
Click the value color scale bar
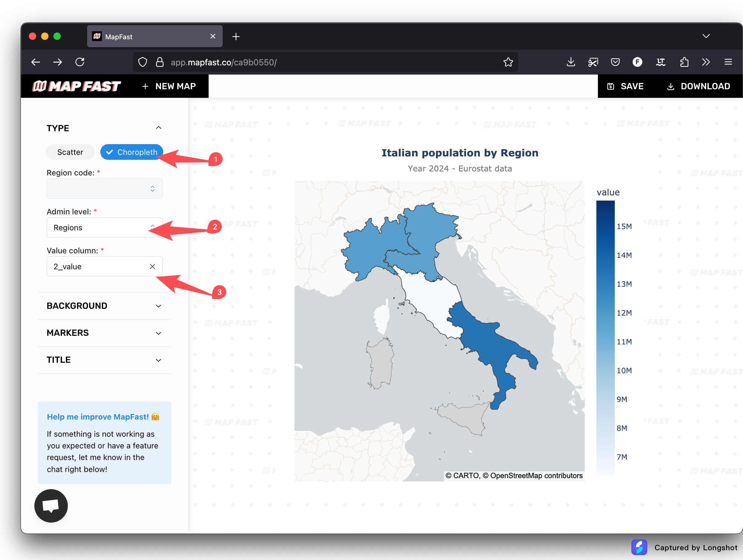pos(605,337)
